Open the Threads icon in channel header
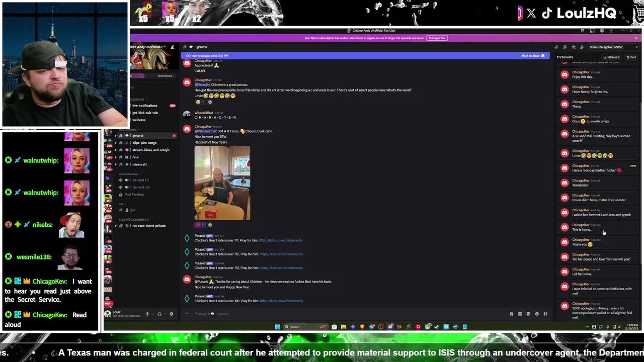This screenshot has height=362, width=644. [x=556, y=47]
